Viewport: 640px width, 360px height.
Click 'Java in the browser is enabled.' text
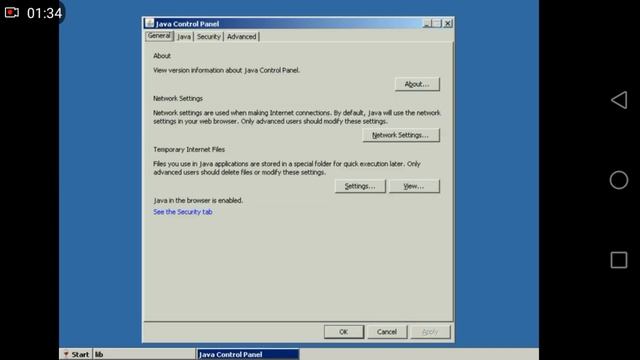pos(198,200)
